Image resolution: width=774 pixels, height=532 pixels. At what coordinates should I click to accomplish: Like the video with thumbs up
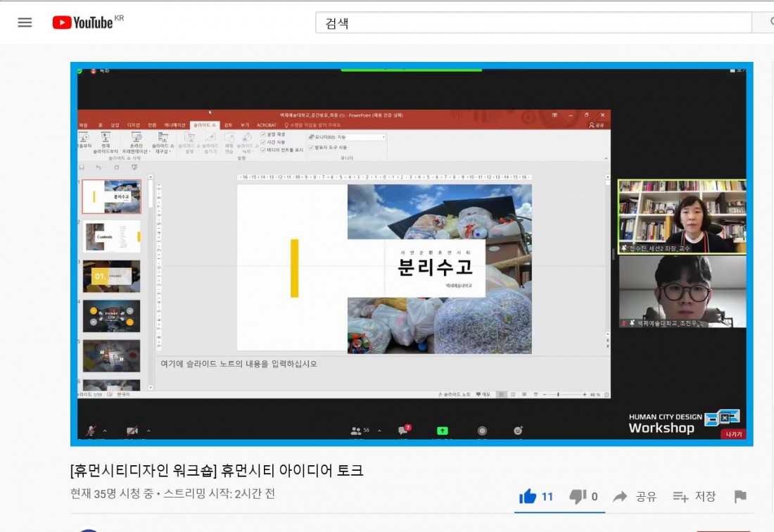[528, 497]
